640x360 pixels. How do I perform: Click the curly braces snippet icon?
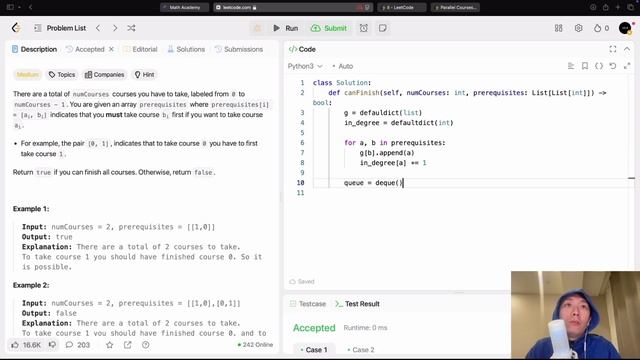(x=599, y=66)
